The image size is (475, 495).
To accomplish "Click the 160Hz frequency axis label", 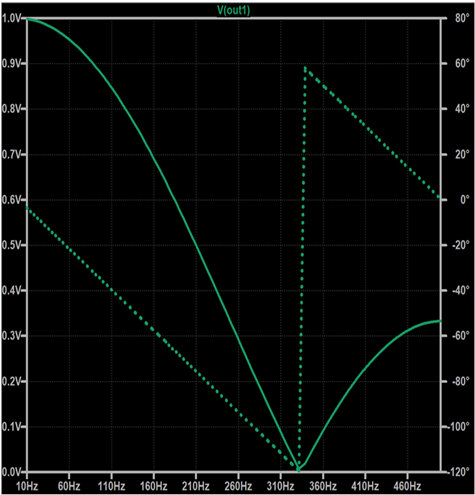I will pyautogui.click(x=154, y=486).
